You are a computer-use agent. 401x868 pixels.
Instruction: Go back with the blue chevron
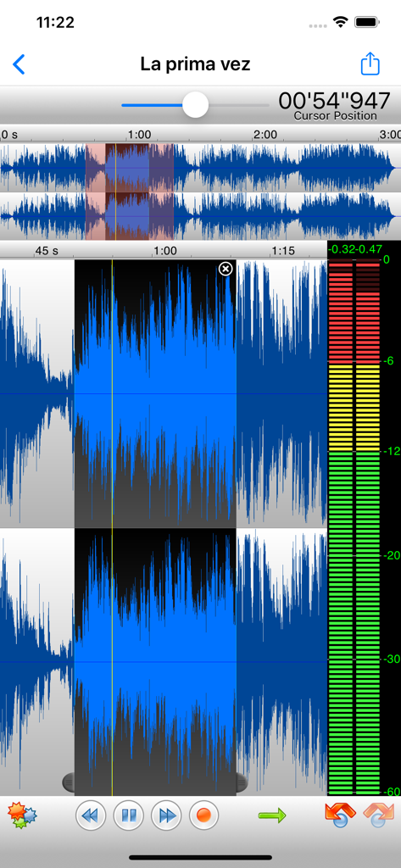19,64
